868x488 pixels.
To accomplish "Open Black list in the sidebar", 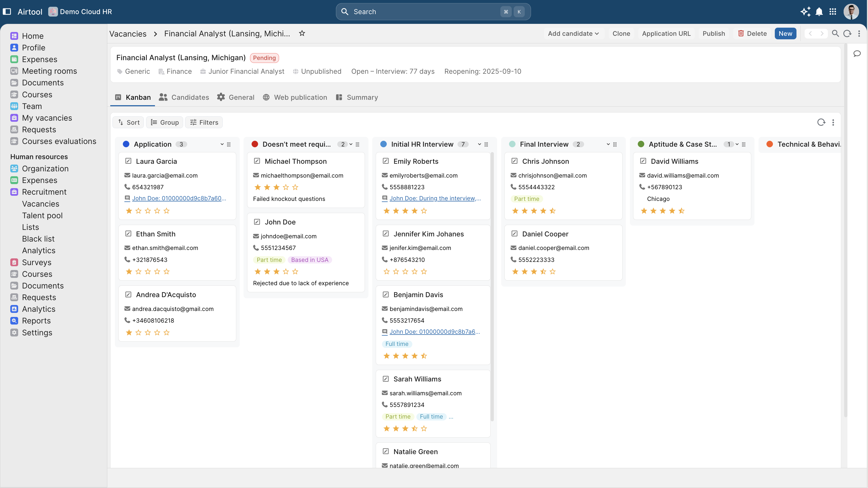I will (38, 239).
